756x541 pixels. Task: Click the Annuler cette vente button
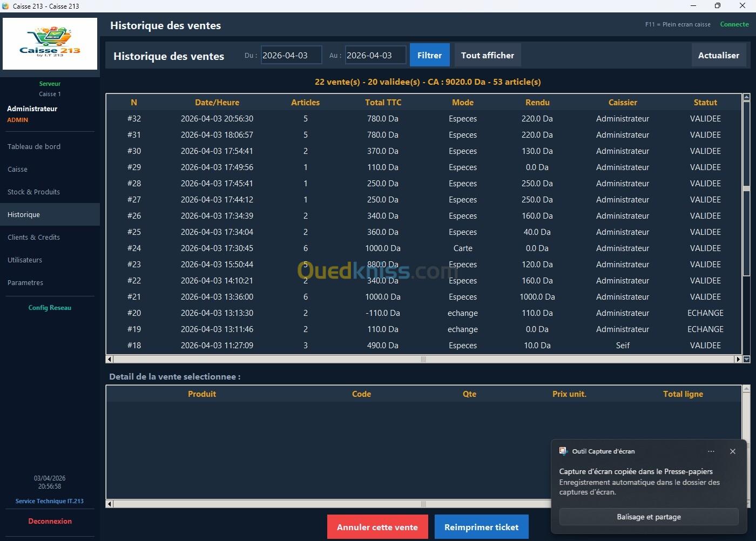coord(377,527)
